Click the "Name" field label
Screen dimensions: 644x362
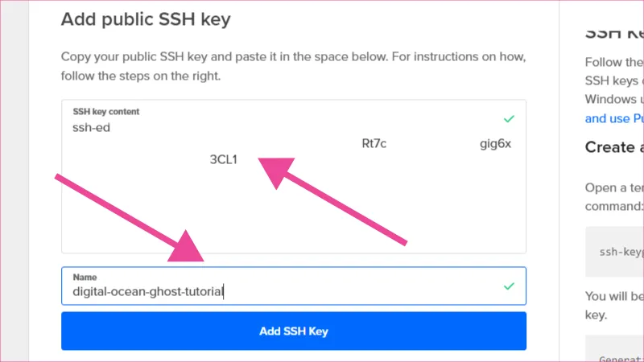point(84,277)
